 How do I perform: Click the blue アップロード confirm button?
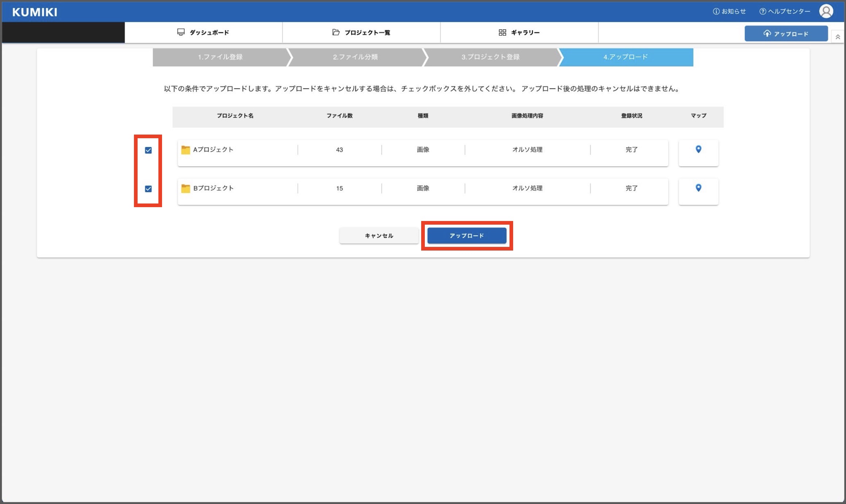[x=467, y=236]
